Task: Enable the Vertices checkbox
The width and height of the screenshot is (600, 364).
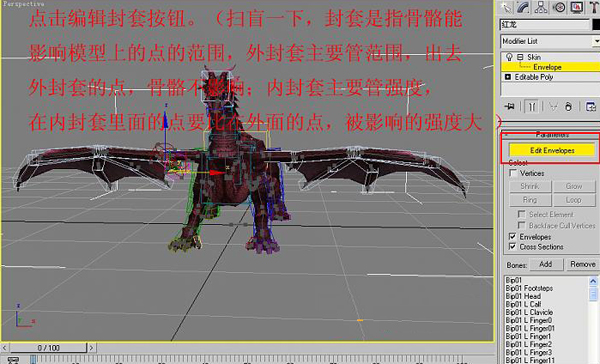Action: [x=513, y=173]
